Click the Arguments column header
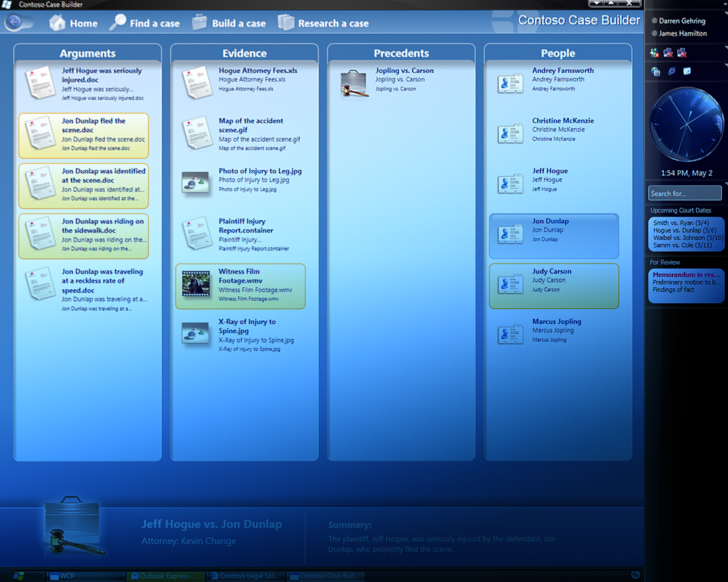 [x=88, y=53]
